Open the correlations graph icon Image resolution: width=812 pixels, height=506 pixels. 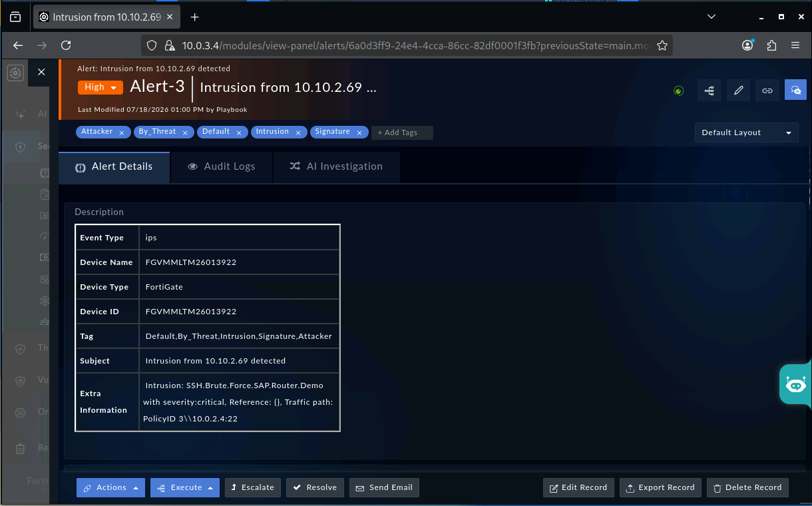[x=710, y=90]
